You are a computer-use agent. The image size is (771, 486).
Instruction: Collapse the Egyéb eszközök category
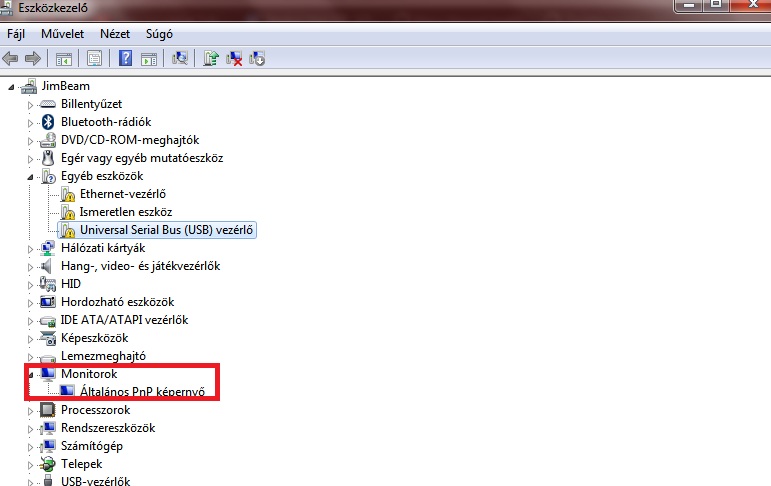tap(30, 177)
